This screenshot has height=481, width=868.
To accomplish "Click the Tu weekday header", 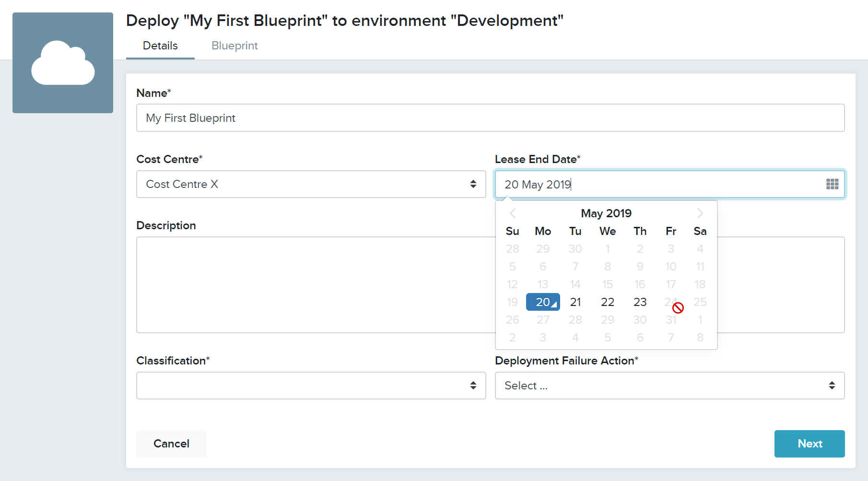I will click(x=575, y=231).
